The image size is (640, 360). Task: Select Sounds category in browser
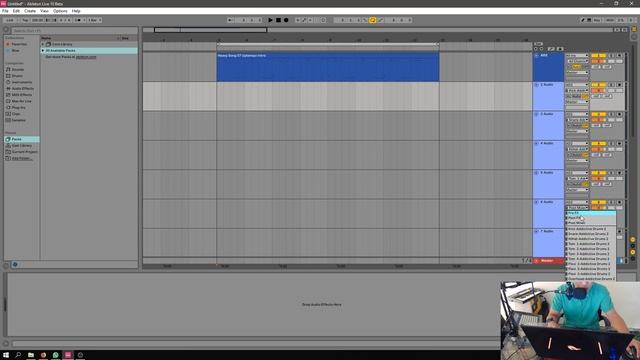(x=18, y=69)
